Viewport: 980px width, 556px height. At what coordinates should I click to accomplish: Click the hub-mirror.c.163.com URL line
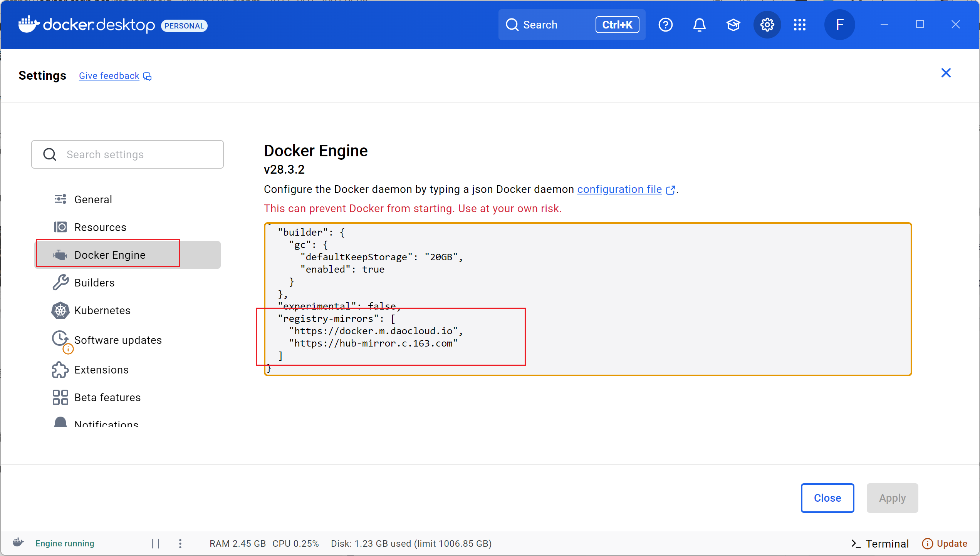pos(373,343)
